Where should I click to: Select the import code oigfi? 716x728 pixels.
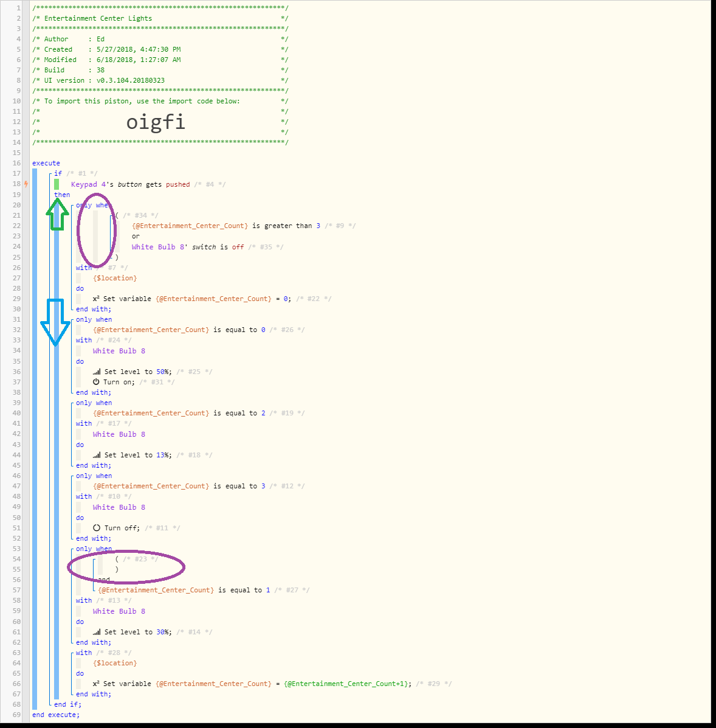156,122
